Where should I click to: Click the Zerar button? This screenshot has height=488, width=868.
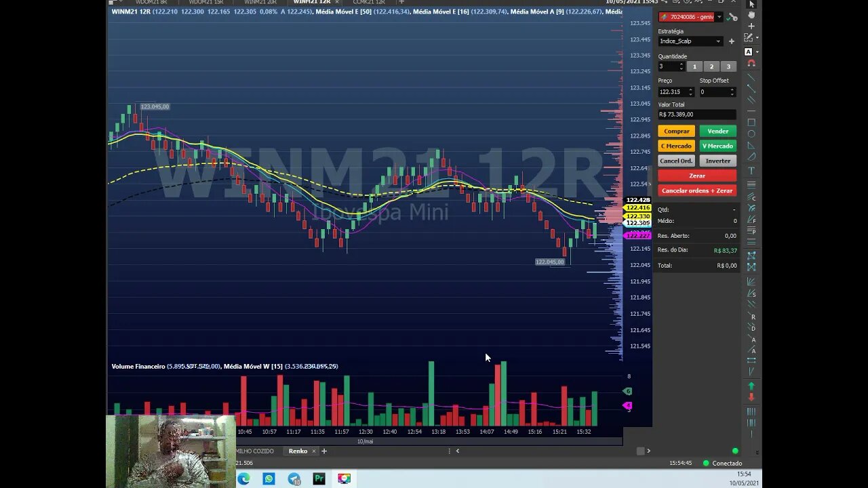pos(697,176)
